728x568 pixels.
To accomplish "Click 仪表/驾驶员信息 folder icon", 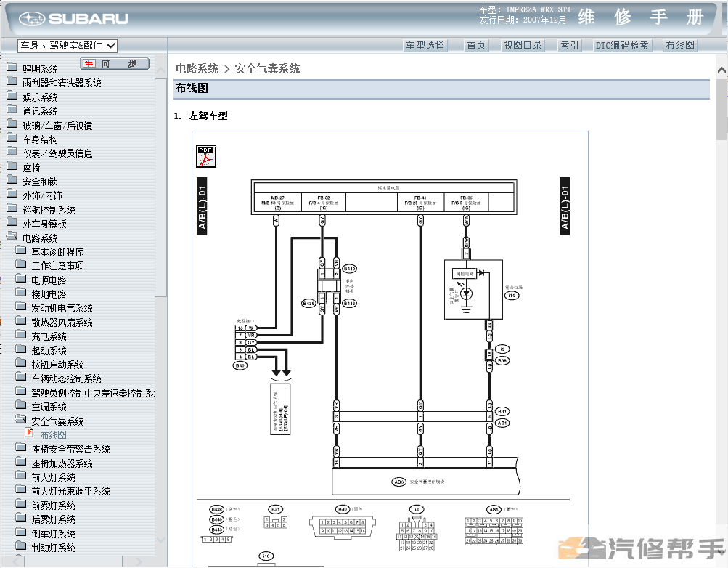I will 12,153.
